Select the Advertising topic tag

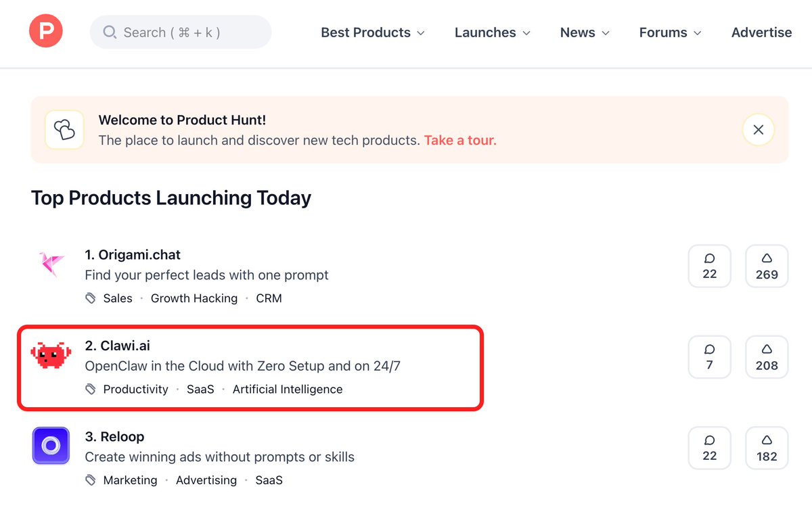(206, 480)
